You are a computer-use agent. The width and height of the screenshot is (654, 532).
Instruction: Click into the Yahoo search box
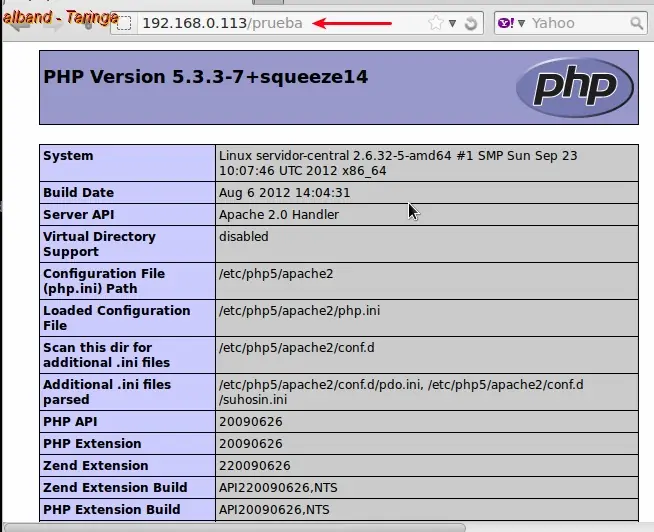(578, 23)
